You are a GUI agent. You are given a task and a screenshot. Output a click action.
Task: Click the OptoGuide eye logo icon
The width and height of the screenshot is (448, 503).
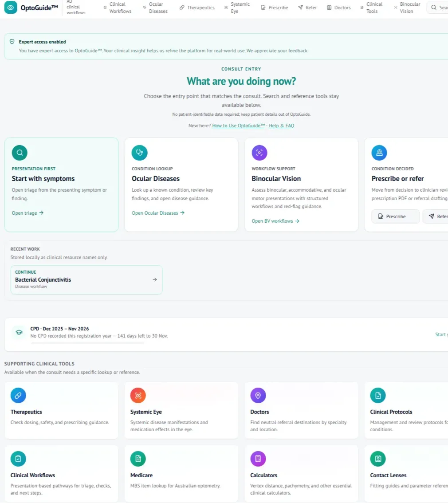pos(11,8)
